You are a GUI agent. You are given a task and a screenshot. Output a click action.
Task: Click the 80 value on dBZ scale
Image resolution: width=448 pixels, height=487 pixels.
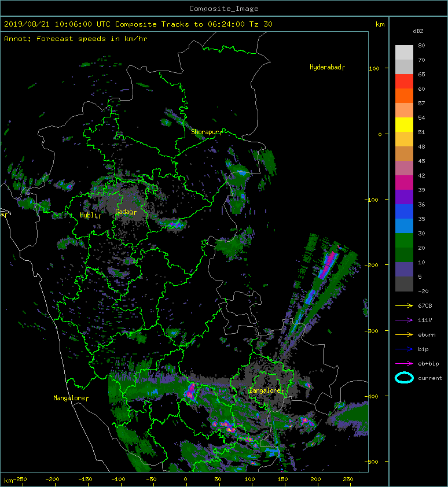[421, 45]
